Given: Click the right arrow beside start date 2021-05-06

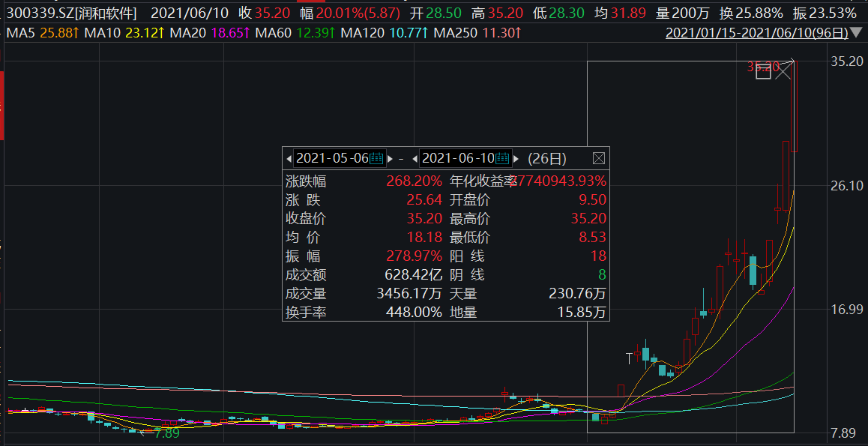Looking at the screenshot, I should [x=390, y=158].
